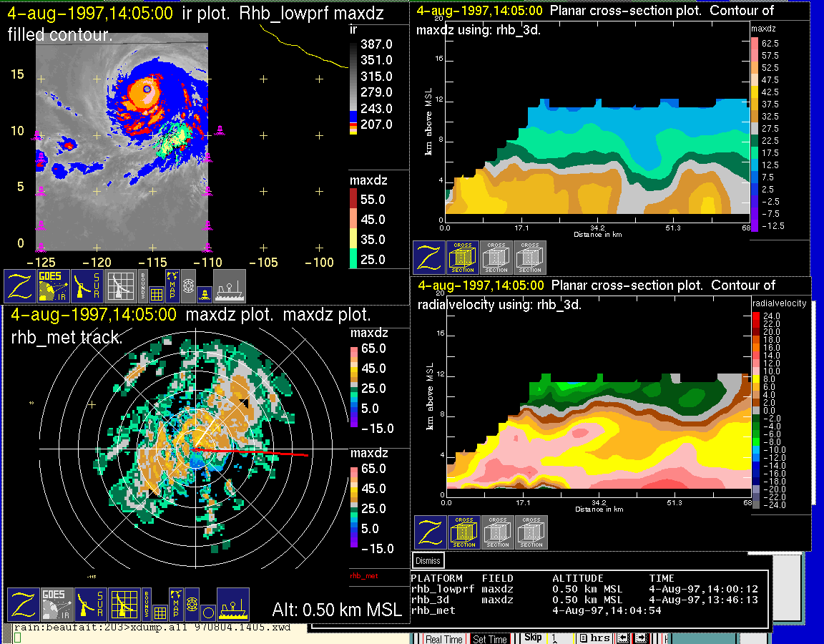Toggle the GOES IR satellite icon in the top-left plot
Image resolution: width=824 pixels, height=644 pixels.
(x=54, y=286)
